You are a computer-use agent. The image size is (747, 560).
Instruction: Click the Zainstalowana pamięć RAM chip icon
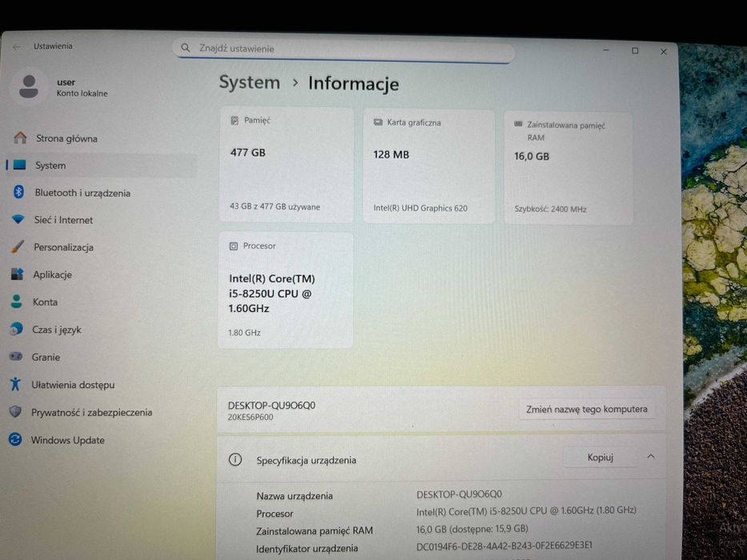518,124
